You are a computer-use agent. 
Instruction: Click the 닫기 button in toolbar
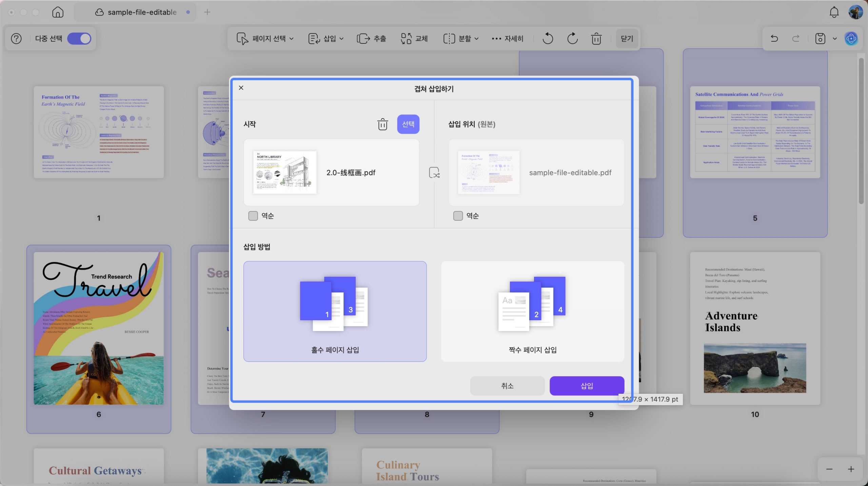point(627,39)
